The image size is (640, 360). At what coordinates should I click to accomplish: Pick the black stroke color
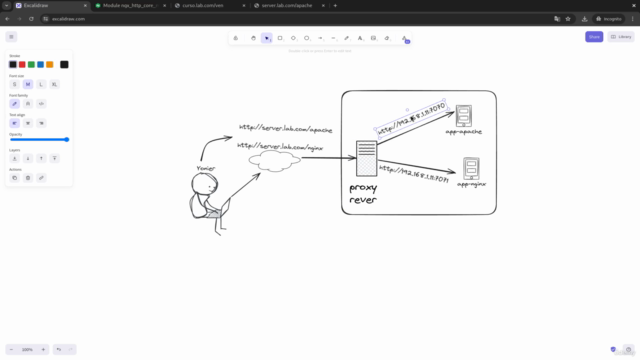(13, 64)
